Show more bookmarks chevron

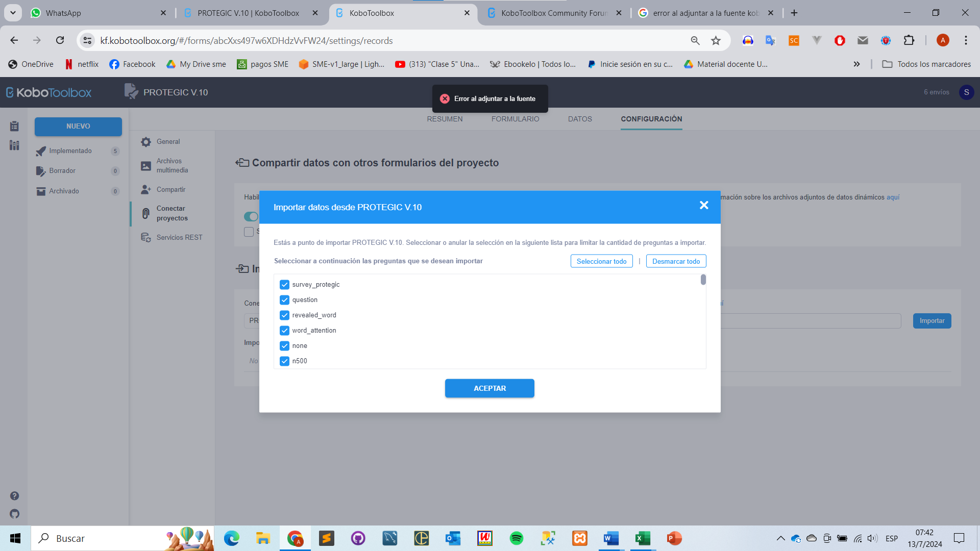(x=856, y=64)
